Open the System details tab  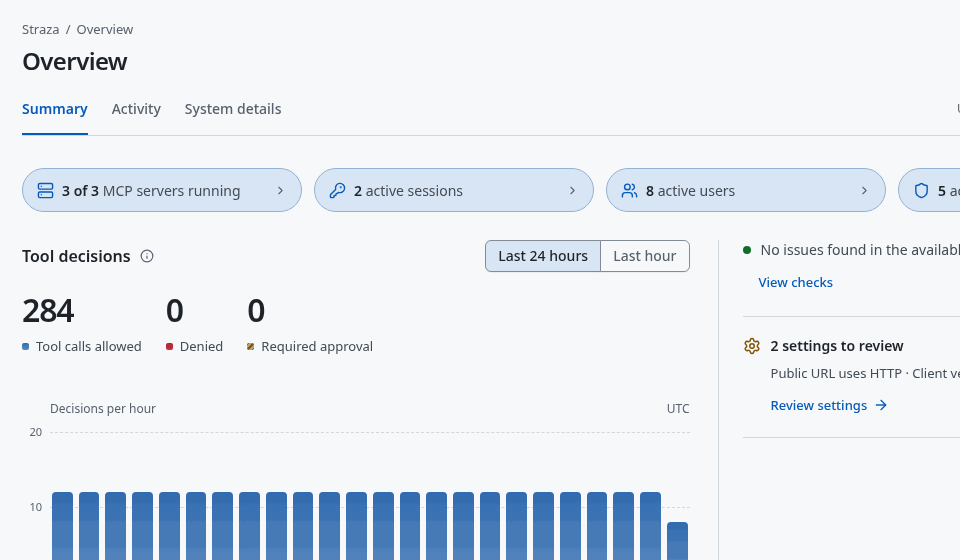coord(233,109)
